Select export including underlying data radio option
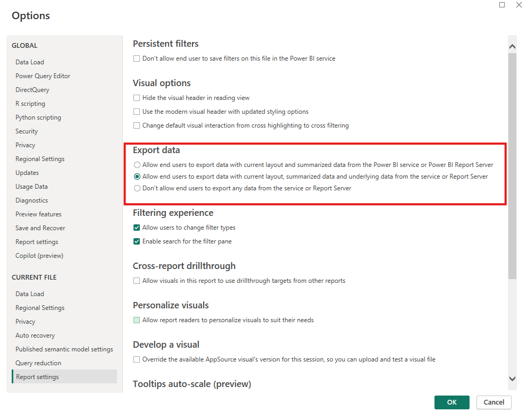Image resolution: width=527 pixels, height=420 pixels. [x=137, y=177]
